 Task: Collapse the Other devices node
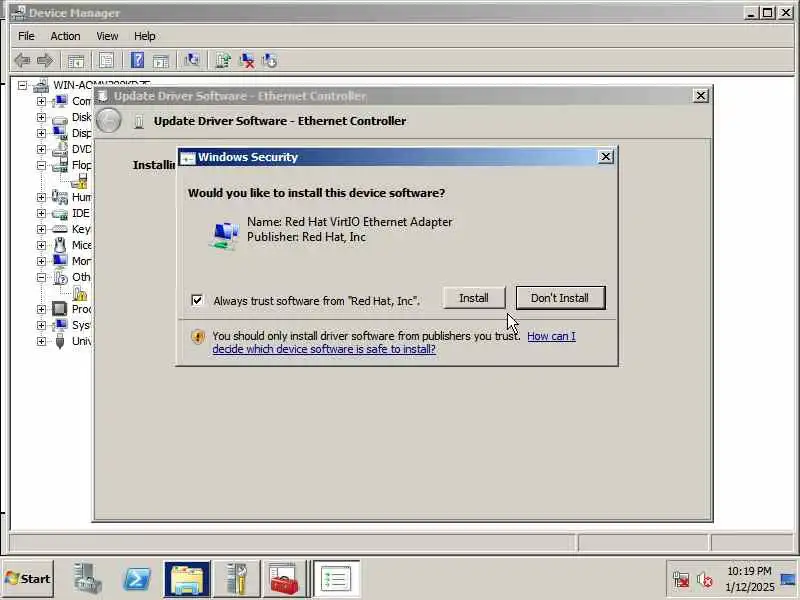(41, 277)
